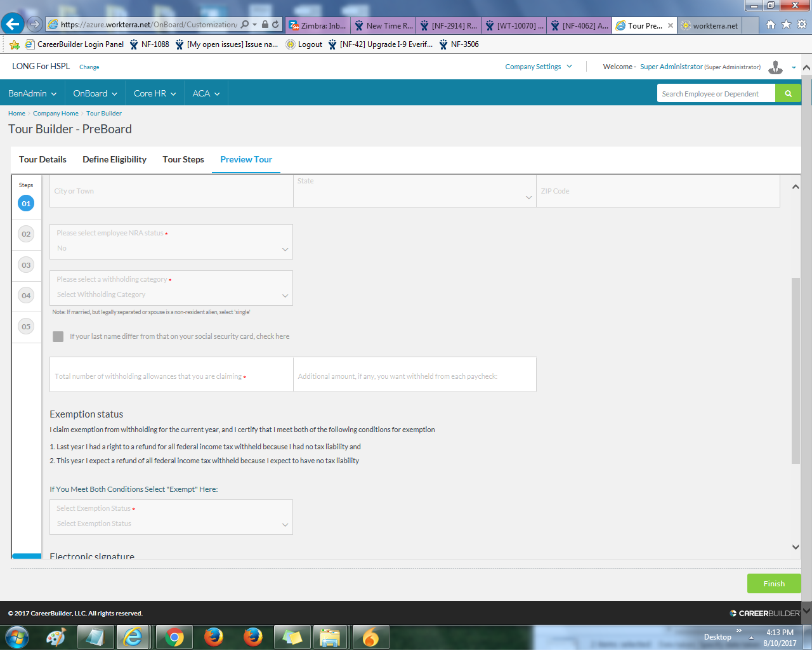Open the employee NRA status dropdown
Screen dimensions: 812x658
tap(171, 242)
